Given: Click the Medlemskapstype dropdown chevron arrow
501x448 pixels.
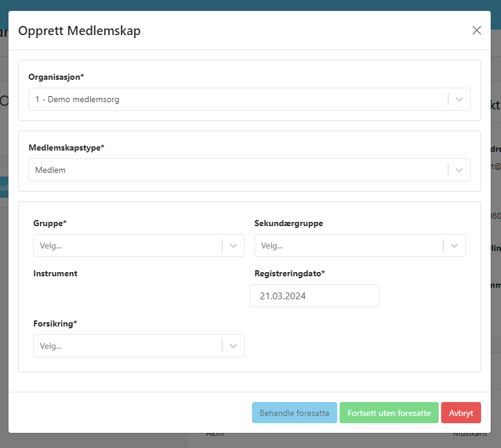Looking at the screenshot, I should click(x=459, y=170).
